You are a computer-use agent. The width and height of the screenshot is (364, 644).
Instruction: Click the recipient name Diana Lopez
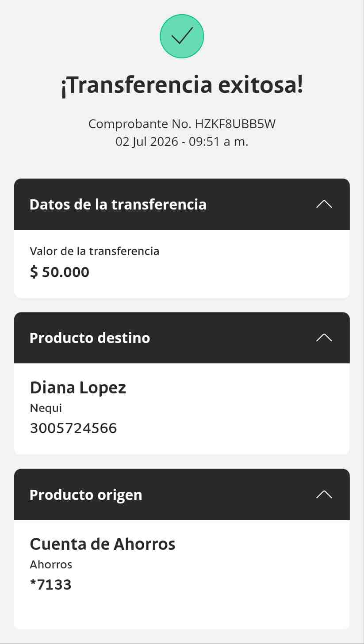[x=78, y=388]
